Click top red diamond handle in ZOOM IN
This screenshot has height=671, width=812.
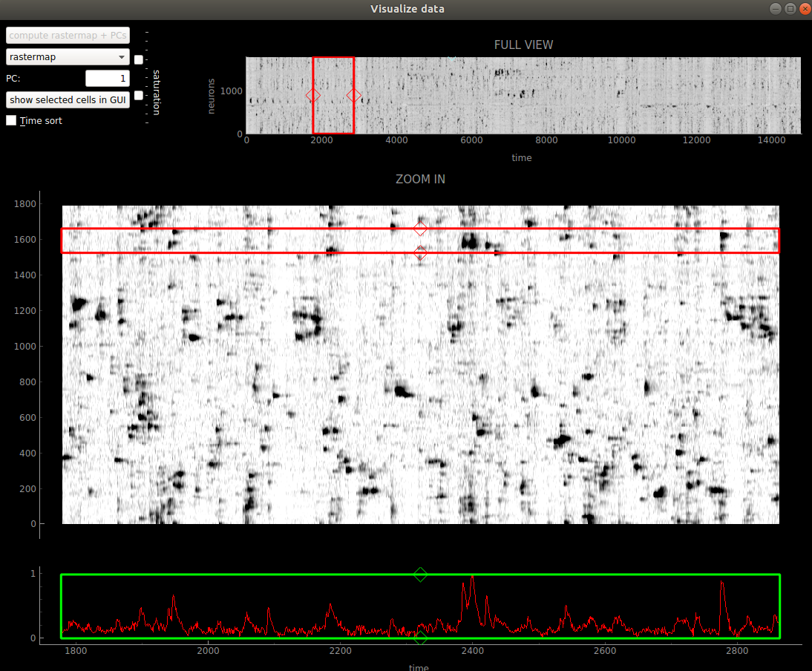coord(420,229)
